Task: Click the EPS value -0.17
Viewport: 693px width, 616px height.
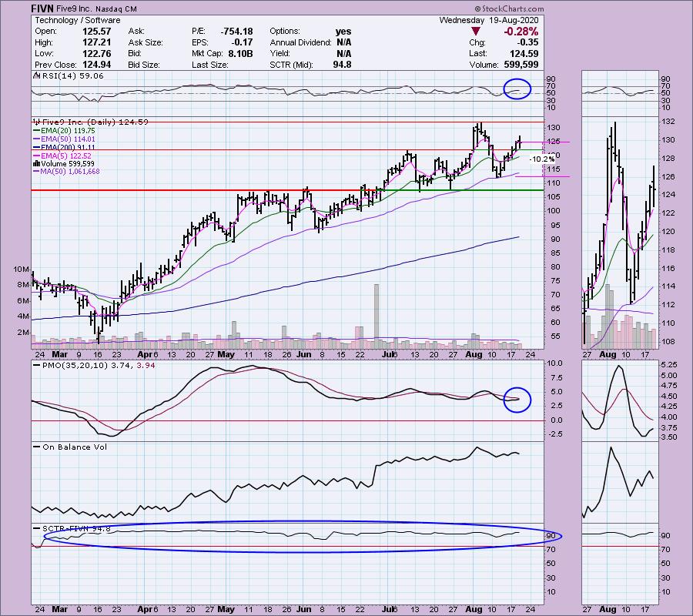Action: [x=243, y=42]
